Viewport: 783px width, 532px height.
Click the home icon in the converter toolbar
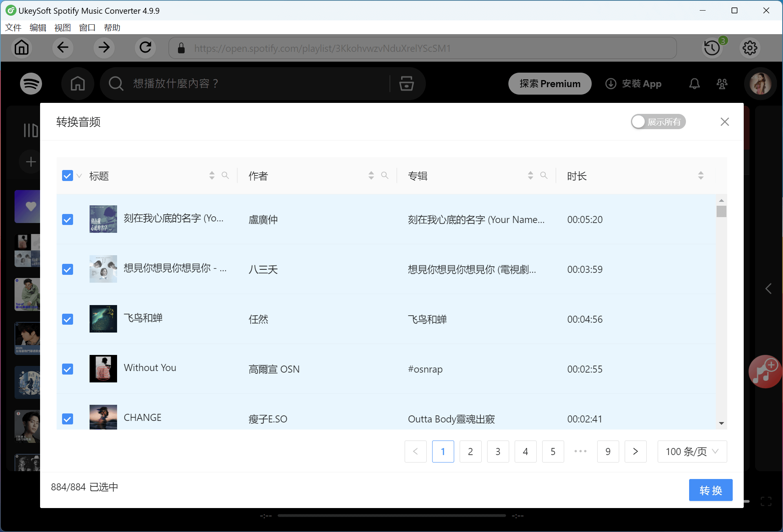(22, 48)
